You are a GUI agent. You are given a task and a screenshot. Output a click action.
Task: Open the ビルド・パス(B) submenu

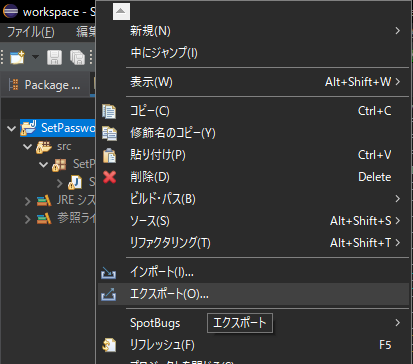click(254, 199)
